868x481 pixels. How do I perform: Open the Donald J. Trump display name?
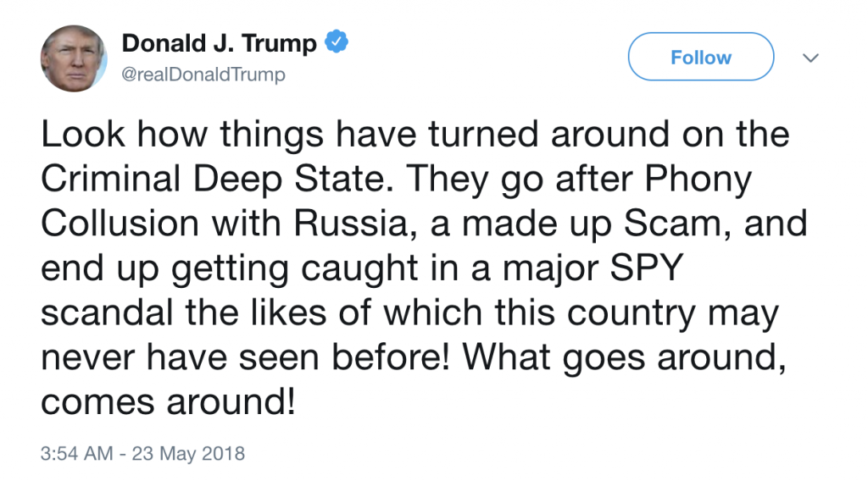pyautogui.click(x=220, y=43)
